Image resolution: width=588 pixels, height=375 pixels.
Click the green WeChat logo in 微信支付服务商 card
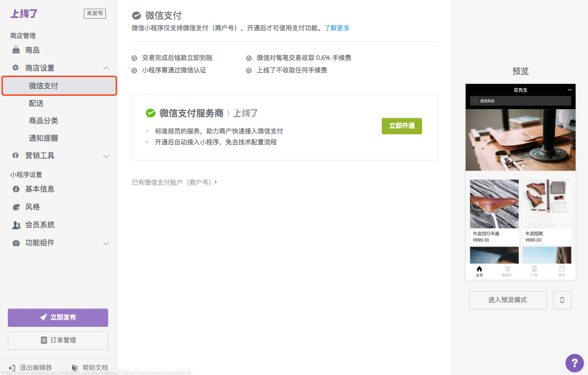click(151, 113)
